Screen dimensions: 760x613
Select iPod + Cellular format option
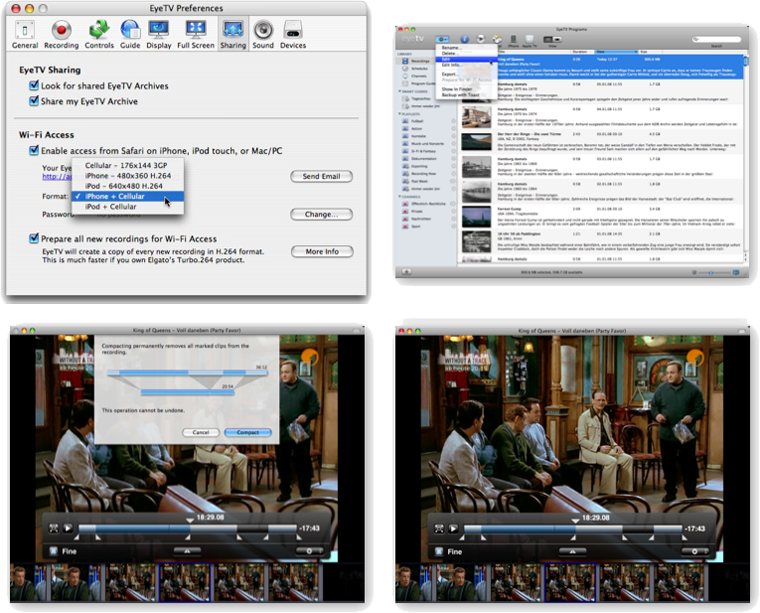pos(127,206)
